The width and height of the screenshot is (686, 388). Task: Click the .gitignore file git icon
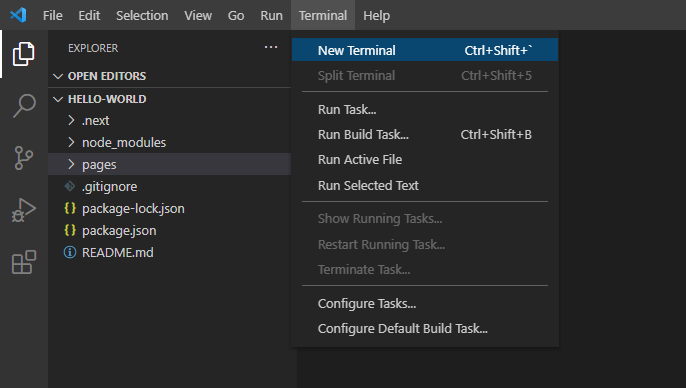click(x=70, y=186)
